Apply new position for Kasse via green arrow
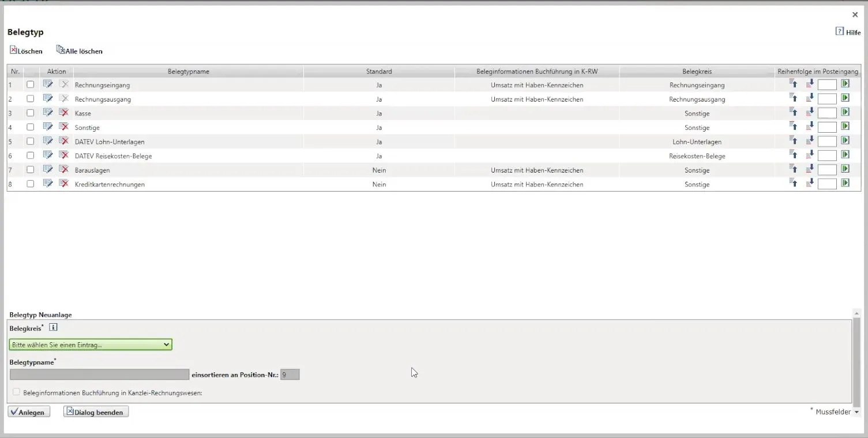868x438 pixels. [845, 112]
